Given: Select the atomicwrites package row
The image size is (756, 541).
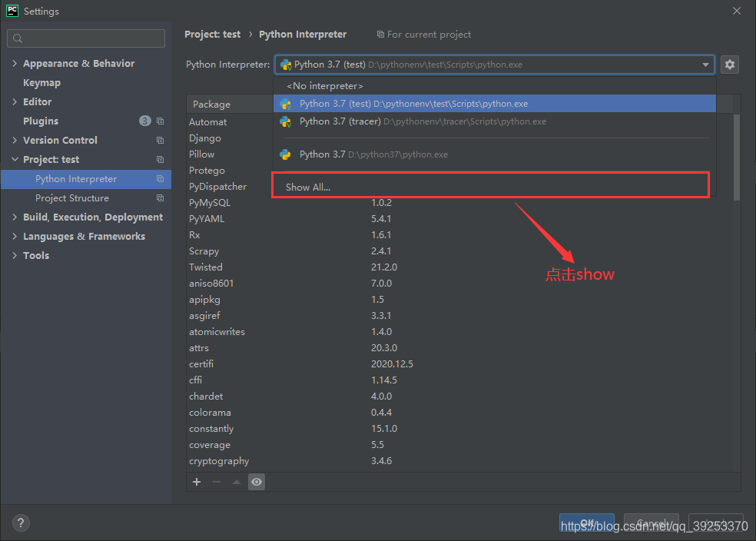Looking at the screenshot, I should pyautogui.click(x=460, y=332).
